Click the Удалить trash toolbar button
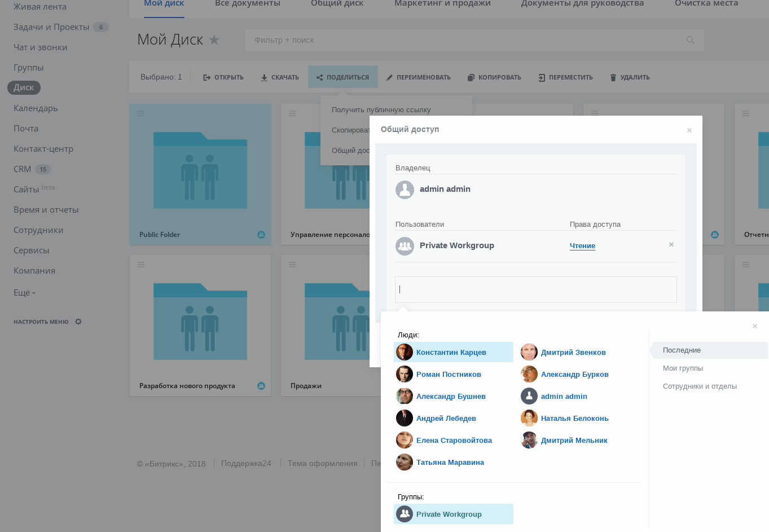 coord(630,77)
